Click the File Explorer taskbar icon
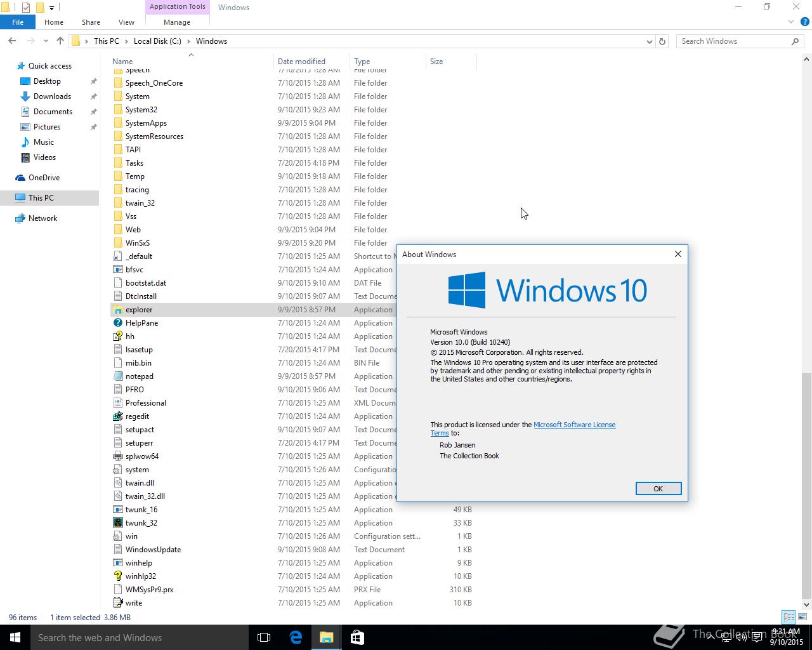The height and width of the screenshot is (650, 812). pyautogui.click(x=327, y=637)
